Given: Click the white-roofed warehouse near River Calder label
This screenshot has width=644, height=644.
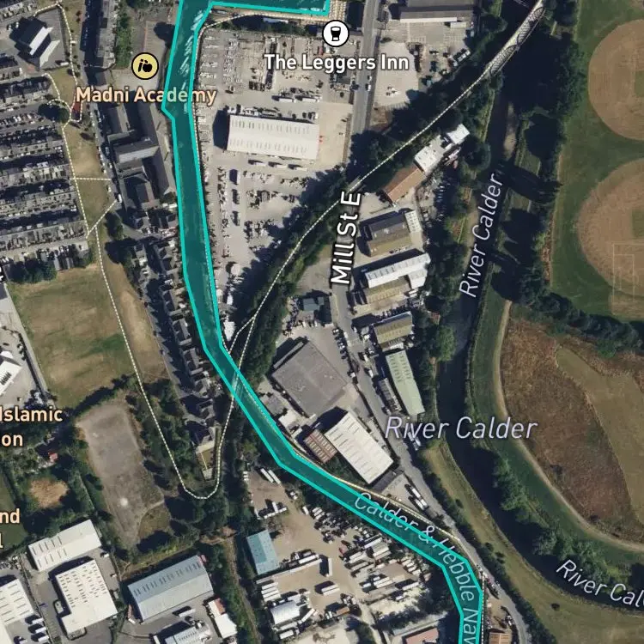Looking at the screenshot, I should pos(359,447).
